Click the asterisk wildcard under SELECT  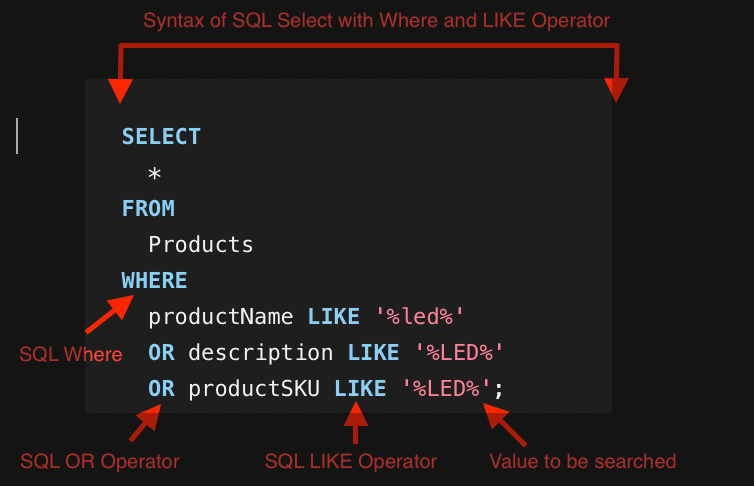154,173
